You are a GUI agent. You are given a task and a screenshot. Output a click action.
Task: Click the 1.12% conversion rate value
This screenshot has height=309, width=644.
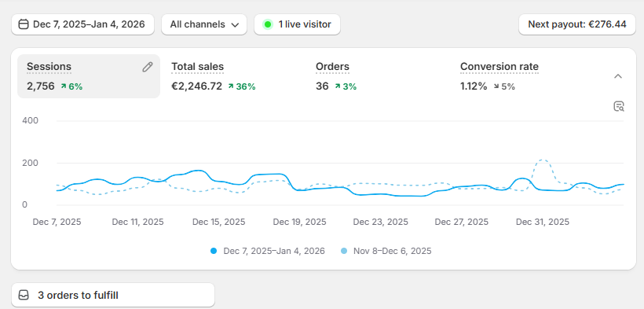pyautogui.click(x=474, y=86)
